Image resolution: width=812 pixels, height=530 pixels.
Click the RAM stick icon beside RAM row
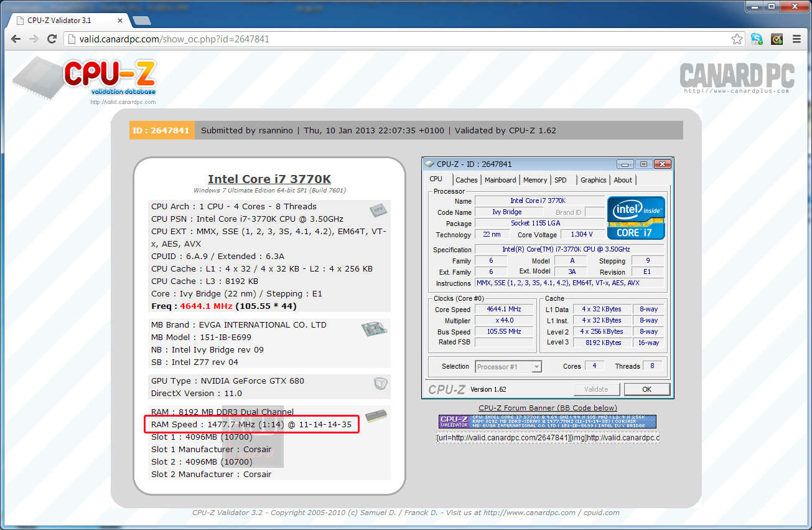pos(375,415)
